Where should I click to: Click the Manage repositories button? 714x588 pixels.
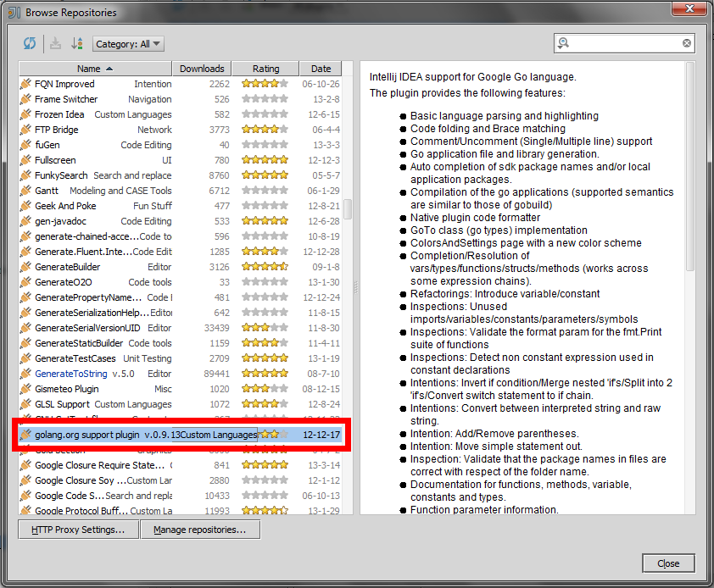(200, 530)
